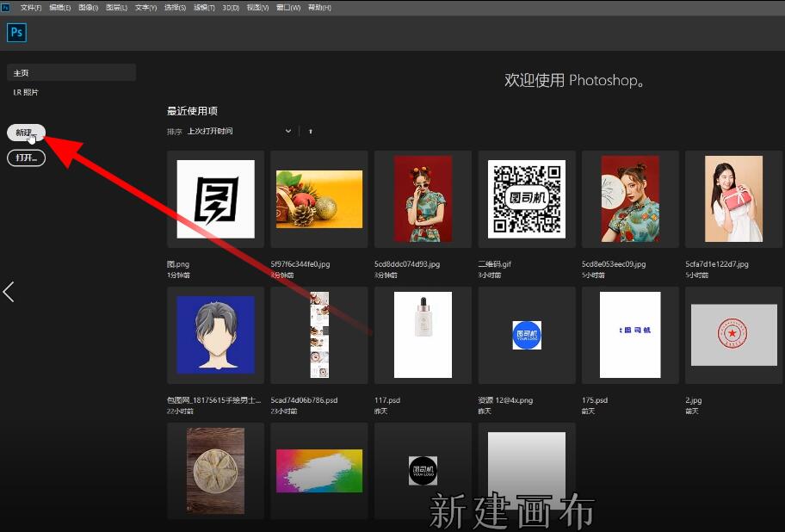Click the small Ps icon in menu bar
This screenshot has height=532, width=785.
pos(6,7)
